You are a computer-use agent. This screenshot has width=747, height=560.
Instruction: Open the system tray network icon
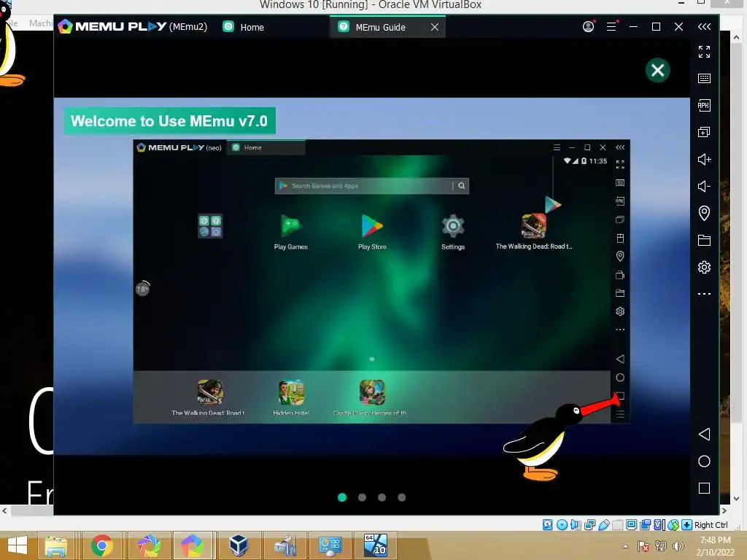661,546
